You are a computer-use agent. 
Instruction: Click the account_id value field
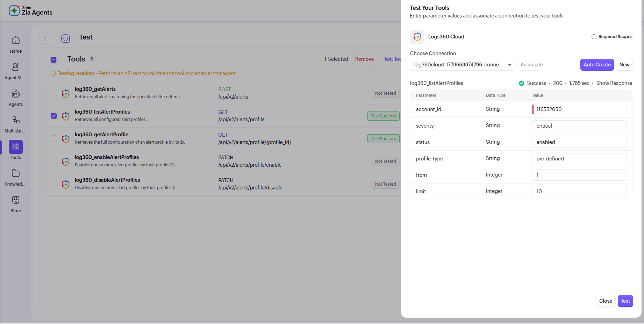point(579,109)
